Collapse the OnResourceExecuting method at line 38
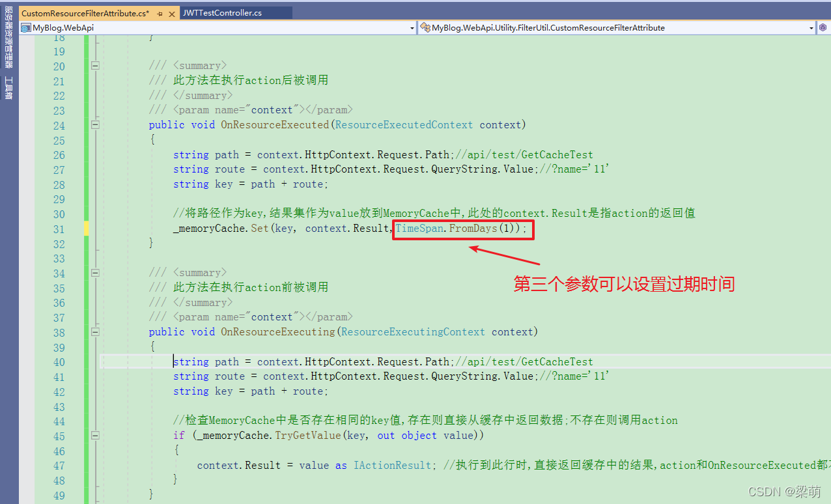The image size is (831, 504). pyautogui.click(x=95, y=331)
